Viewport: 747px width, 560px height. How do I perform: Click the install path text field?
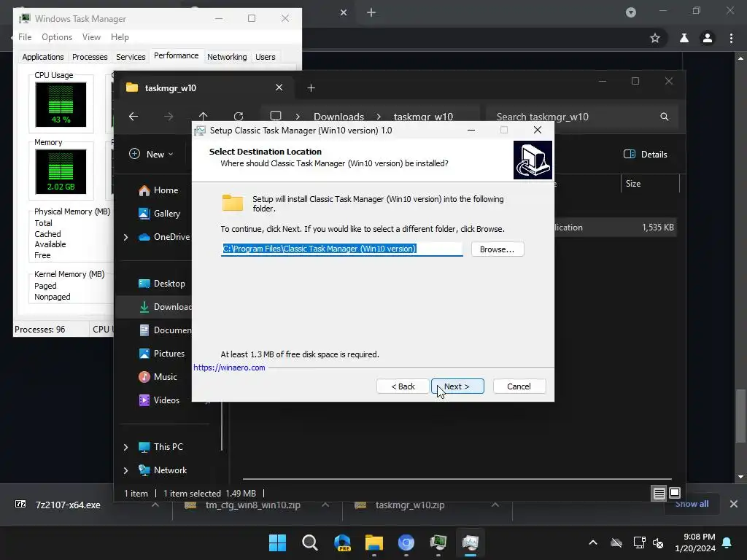pos(341,249)
